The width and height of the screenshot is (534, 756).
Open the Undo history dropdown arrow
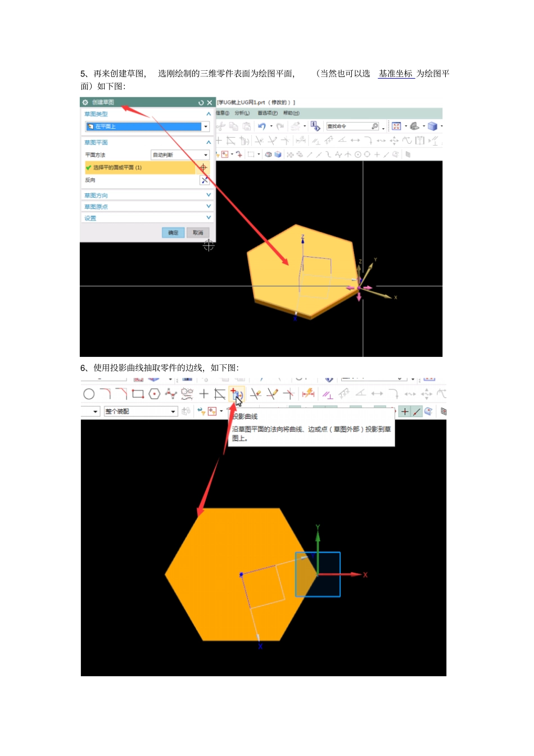[x=271, y=126]
